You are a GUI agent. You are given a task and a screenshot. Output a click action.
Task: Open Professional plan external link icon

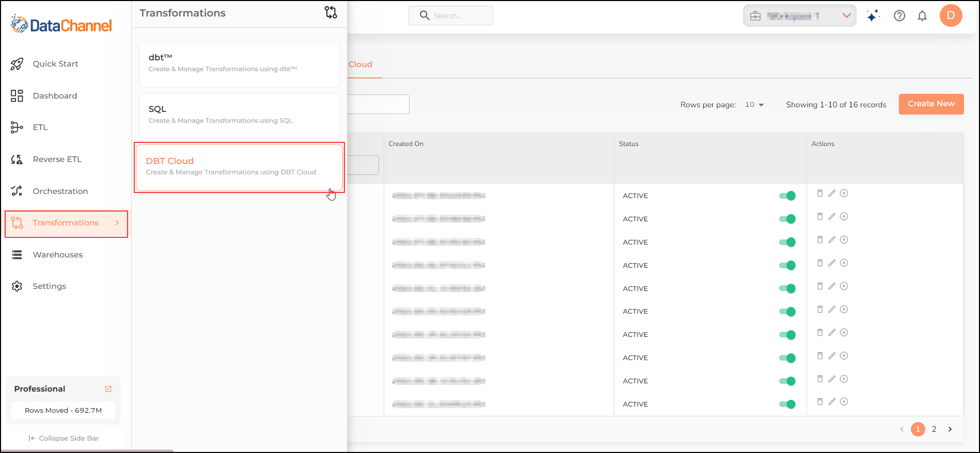[x=108, y=389]
